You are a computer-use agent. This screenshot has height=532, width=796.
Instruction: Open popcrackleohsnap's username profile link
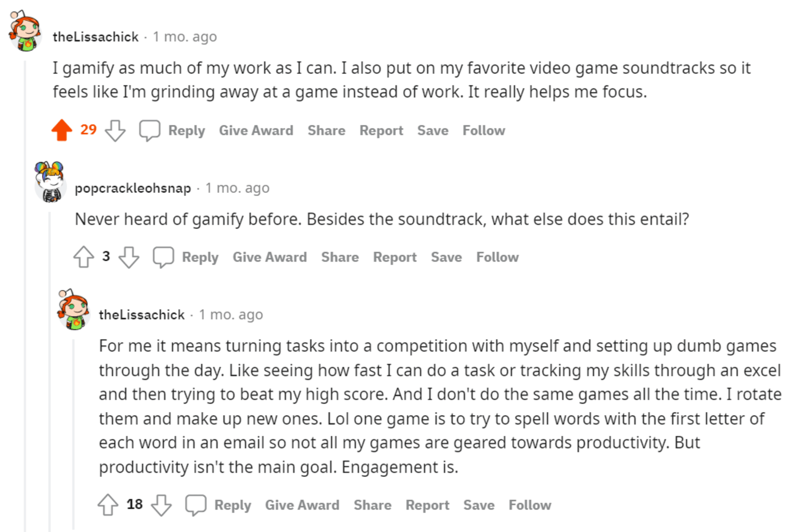[133, 188]
